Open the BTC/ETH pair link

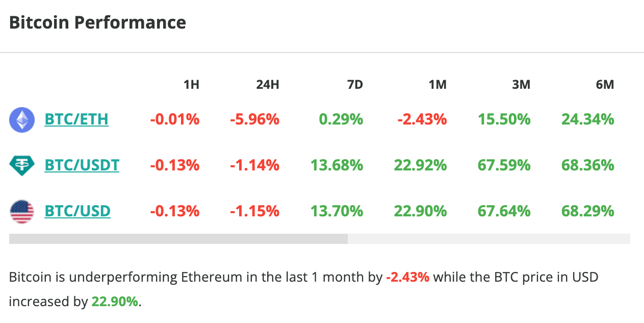pos(76,120)
